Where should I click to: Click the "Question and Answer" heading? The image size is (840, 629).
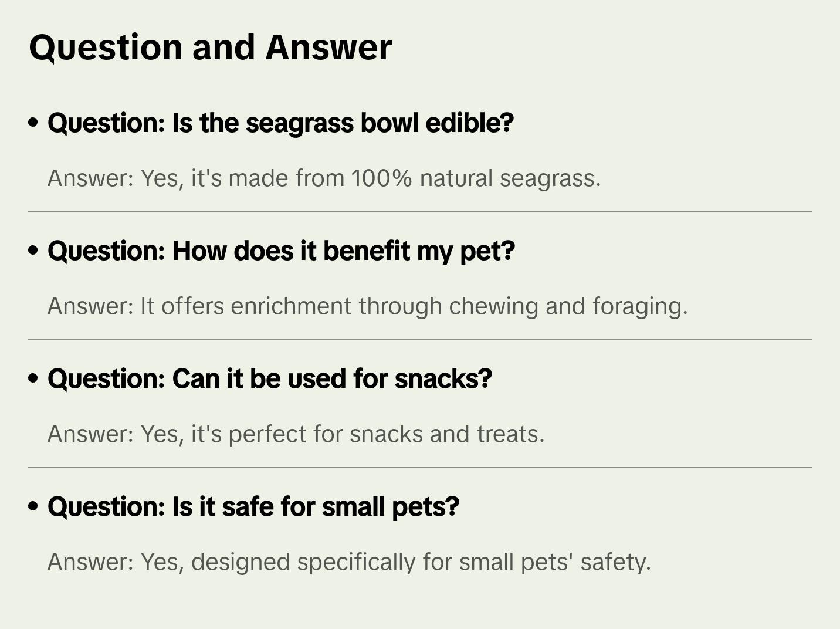[210, 47]
